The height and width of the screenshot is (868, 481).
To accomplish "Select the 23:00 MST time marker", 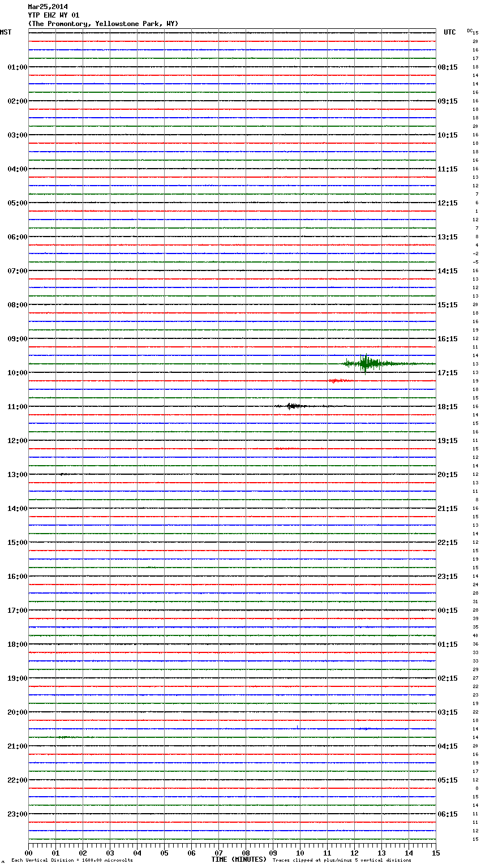I will click(x=17, y=814).
